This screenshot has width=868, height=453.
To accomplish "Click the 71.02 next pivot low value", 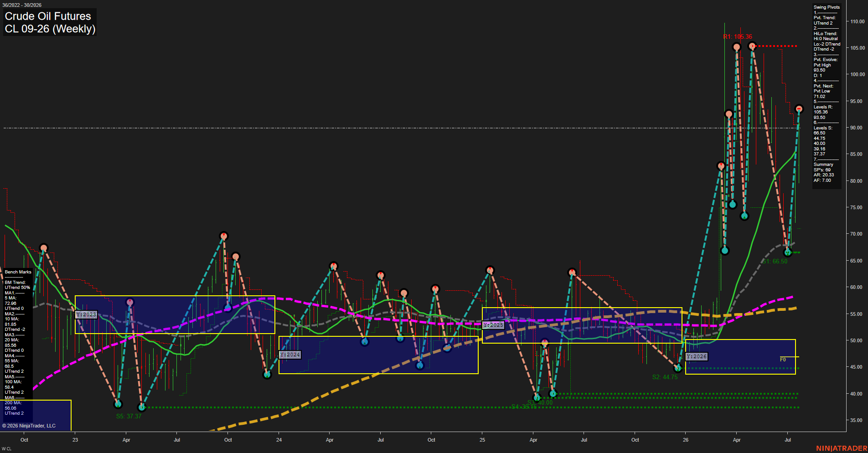I will click(x=819, y=97).
